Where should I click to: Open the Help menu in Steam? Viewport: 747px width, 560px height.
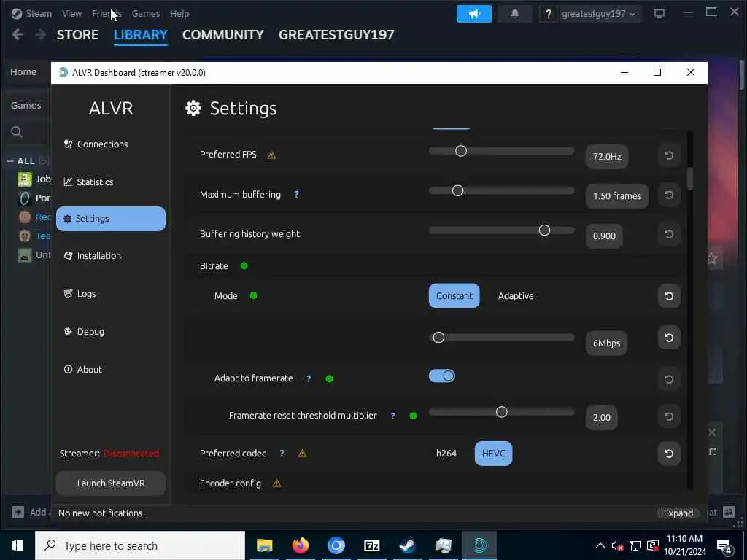pyautogui.click(x=179, y=13)
